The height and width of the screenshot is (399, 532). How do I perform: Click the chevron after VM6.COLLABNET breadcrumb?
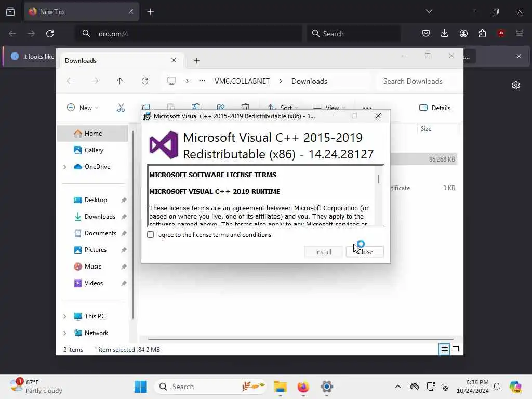(280, 81)
